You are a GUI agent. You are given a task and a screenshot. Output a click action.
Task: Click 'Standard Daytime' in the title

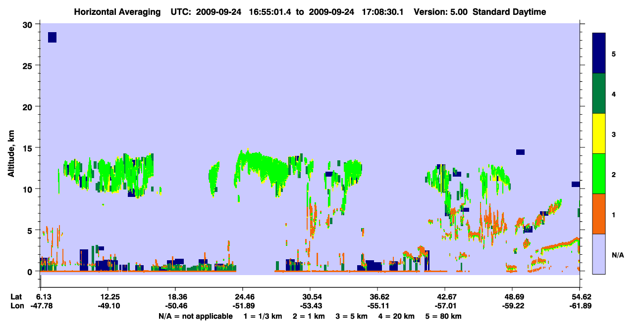pyautogui.click(x=509, y=12)
